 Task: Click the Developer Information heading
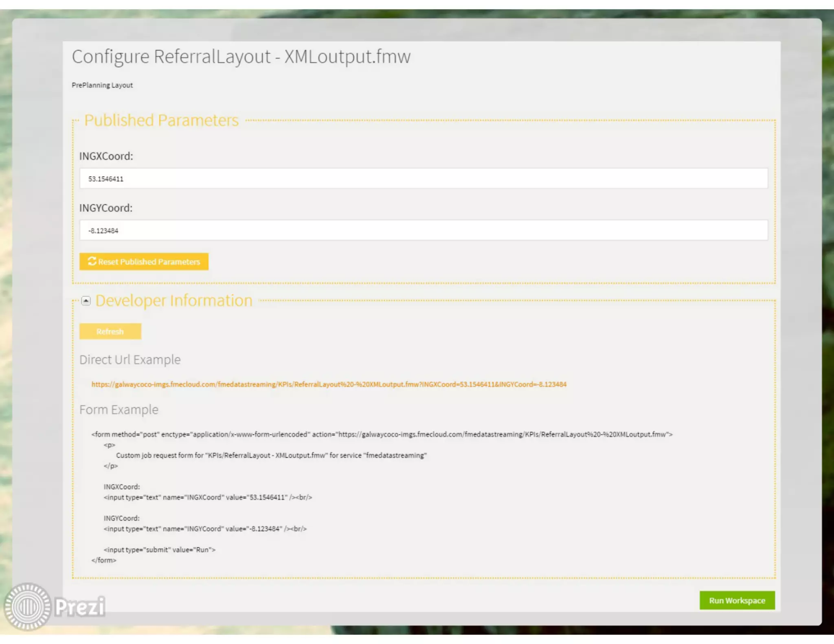pos(174,301)
